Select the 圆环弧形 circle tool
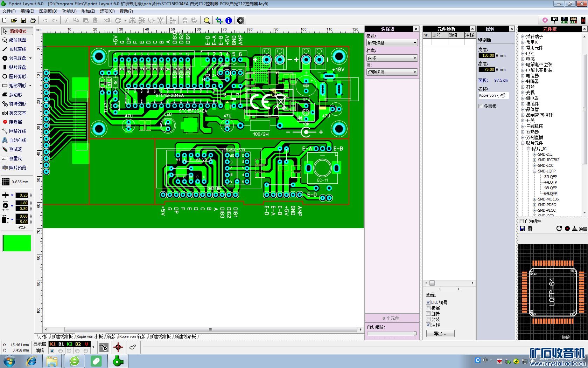 pos(17,76)
